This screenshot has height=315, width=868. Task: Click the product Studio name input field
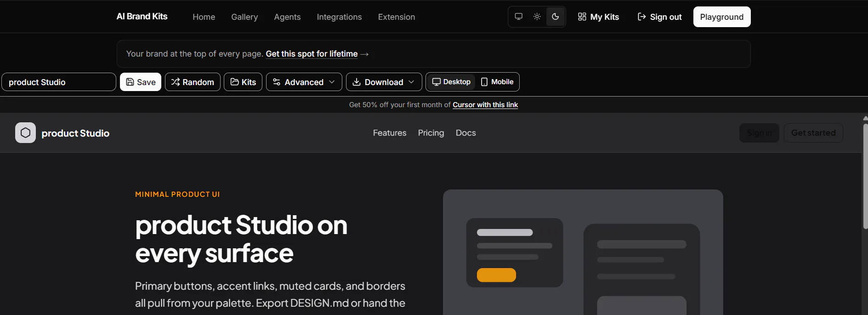[59, 82]
